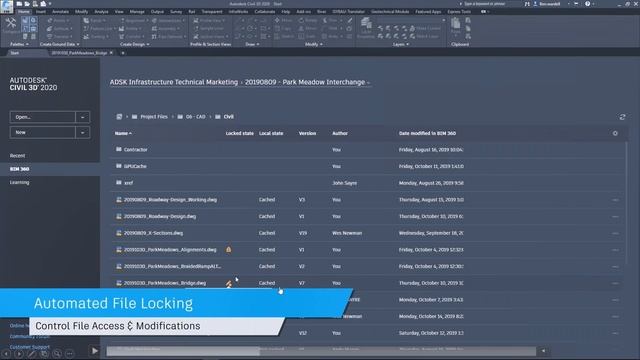640x360 pixels.
Task: Click the Profile View icon in ribbon
Action: tap(196, 20)
